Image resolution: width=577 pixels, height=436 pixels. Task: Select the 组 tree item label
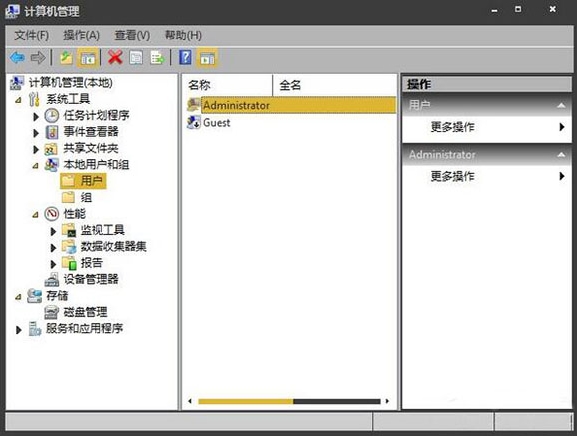pos(86,198)
